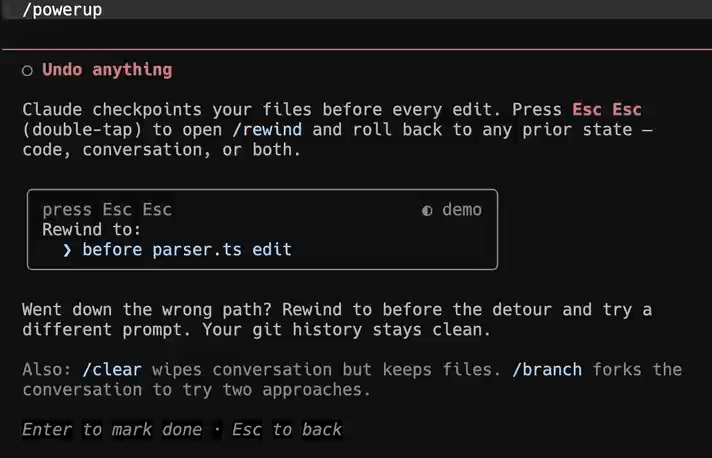Click the pink divider line below the input
This screenshot has width=712, height=458.
pos(357,49)
